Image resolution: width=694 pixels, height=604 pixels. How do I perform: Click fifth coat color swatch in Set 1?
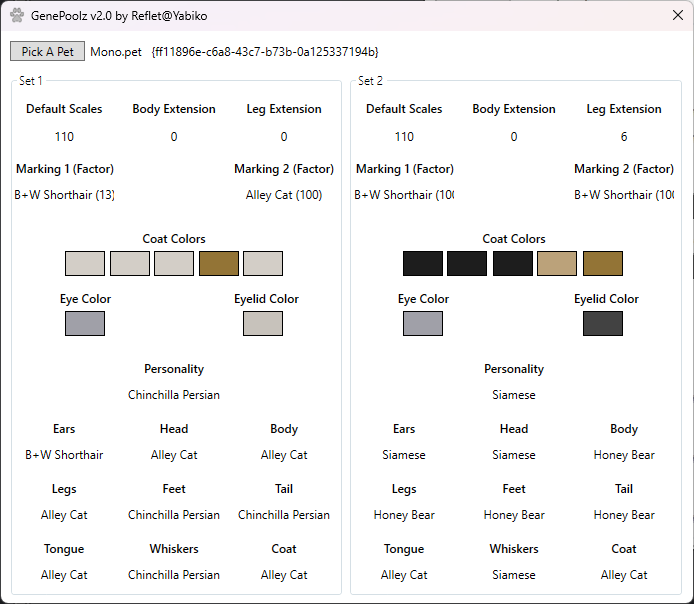[263, 263]
